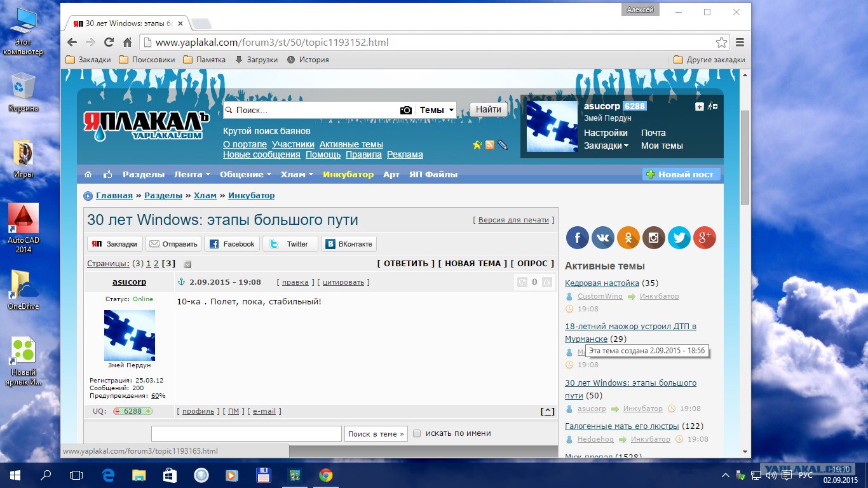The height and width of the screenshot is (488, 868).
Task: Click the 'ОТВЕТИТЬ' reply link
Action: point(406,263)
